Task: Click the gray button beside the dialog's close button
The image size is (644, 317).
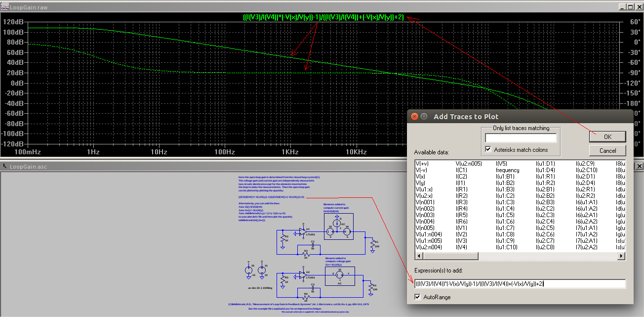Action: pyautogui.click(x=424, y=117)
